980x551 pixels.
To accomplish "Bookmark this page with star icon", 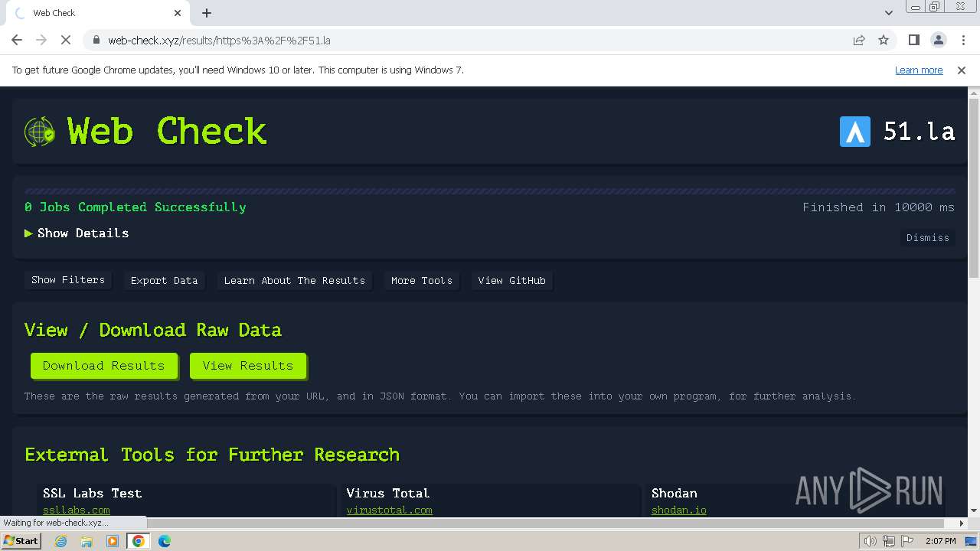I will tap(884, 40).
